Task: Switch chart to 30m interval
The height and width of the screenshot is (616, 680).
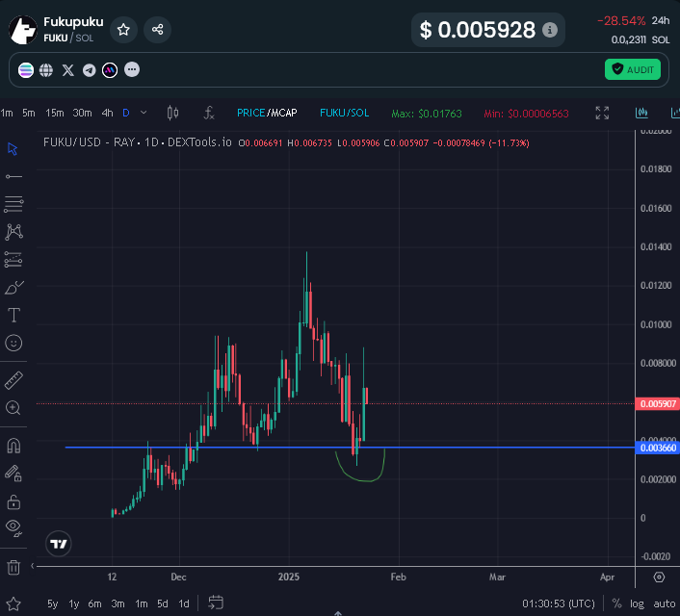Action: point(83,114)
